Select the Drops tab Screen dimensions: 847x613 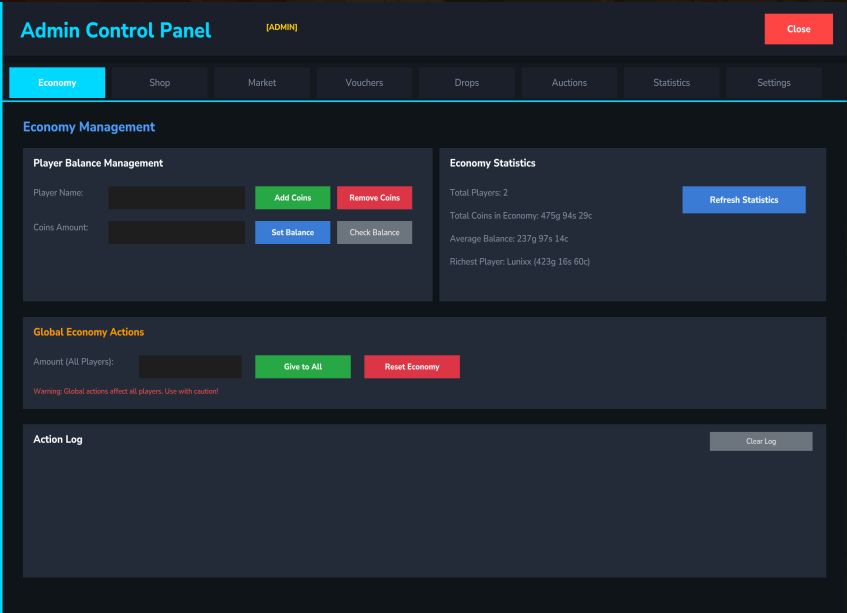click(467, 83)
